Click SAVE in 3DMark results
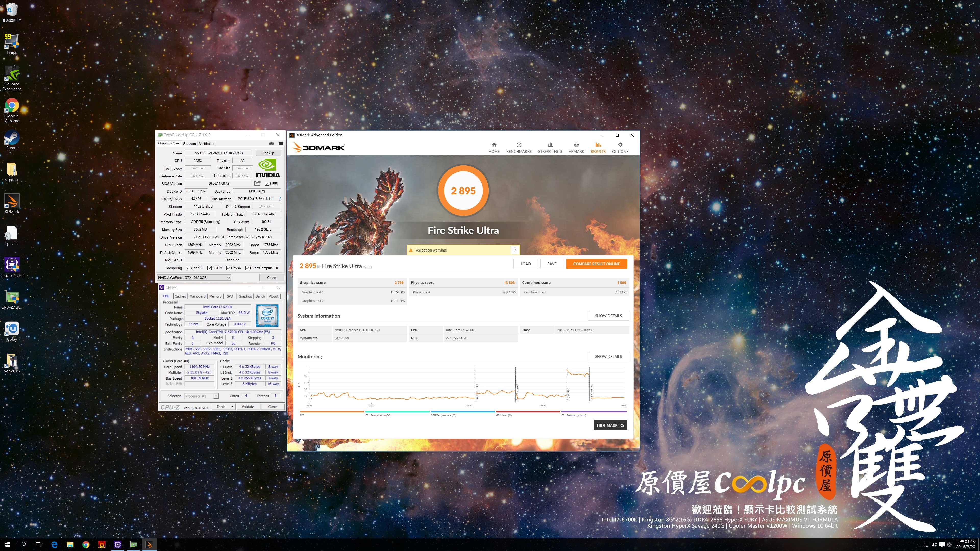The width and height of the screenshot is (980, 551). click(x=552, y=264)
